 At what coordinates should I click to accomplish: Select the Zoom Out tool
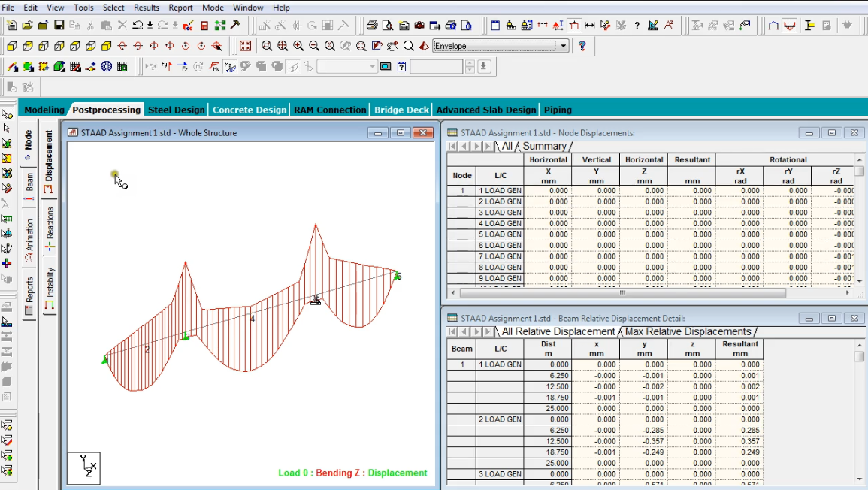(x=314, y=46)
